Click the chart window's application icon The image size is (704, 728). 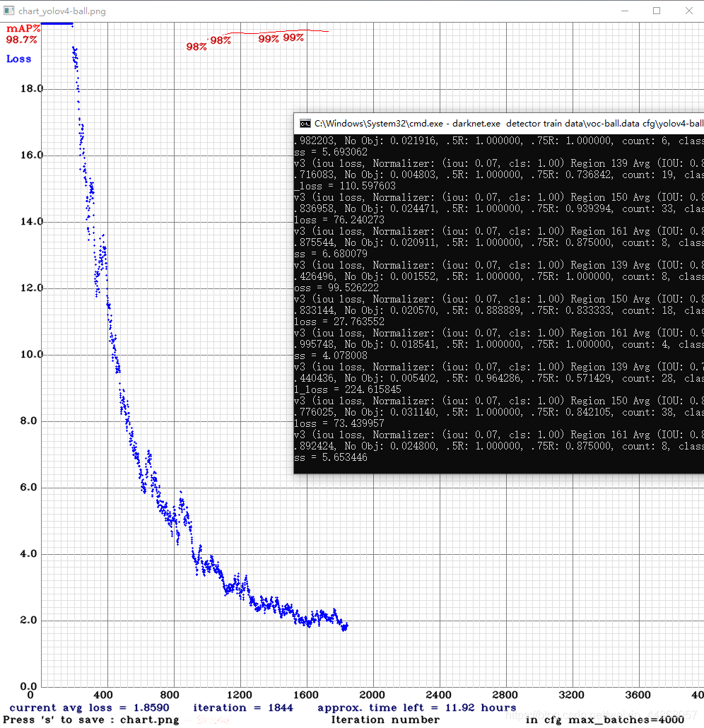pyautogui.click(x=9, y=11)
